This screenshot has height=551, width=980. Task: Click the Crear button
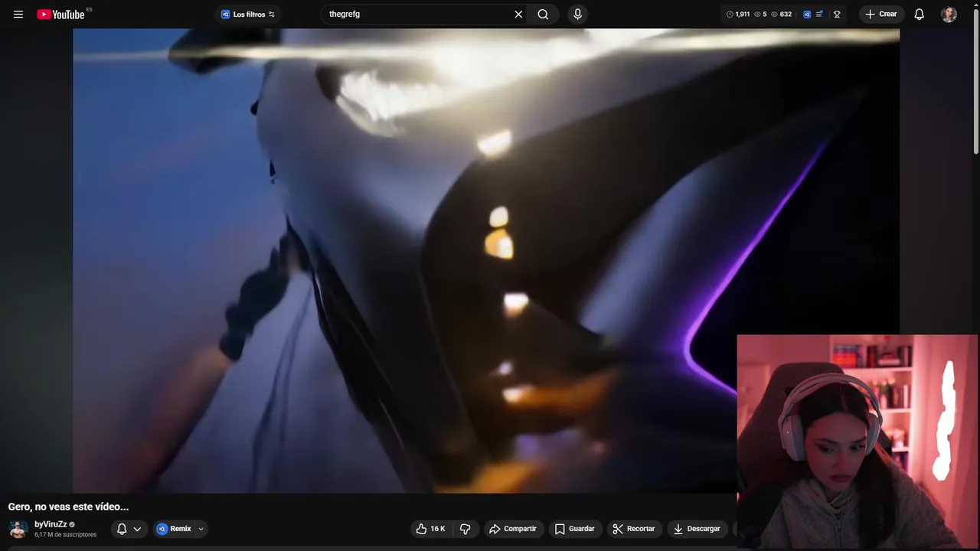click(881, 14)
